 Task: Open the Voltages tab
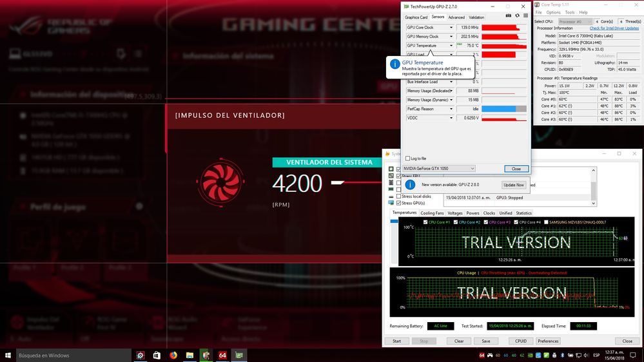tap(454, 213)
